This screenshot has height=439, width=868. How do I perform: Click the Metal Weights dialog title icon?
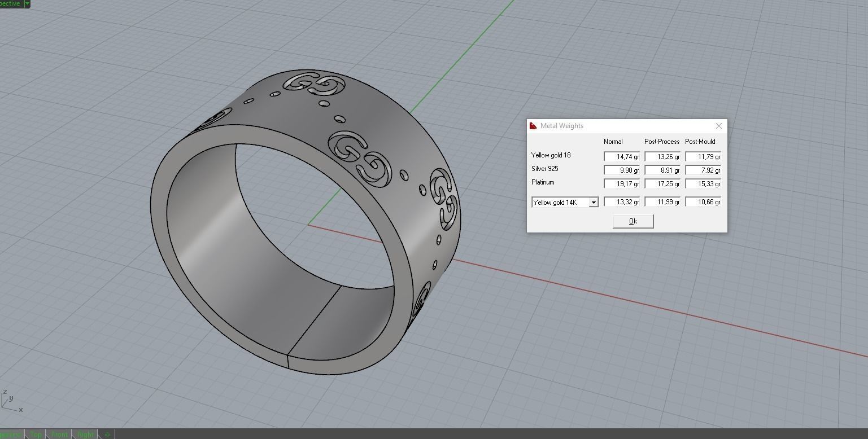coord(533,126)
